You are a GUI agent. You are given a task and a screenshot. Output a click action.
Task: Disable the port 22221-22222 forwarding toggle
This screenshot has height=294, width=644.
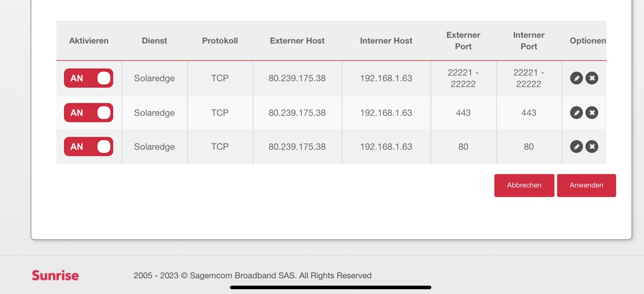tap(89, 78)
